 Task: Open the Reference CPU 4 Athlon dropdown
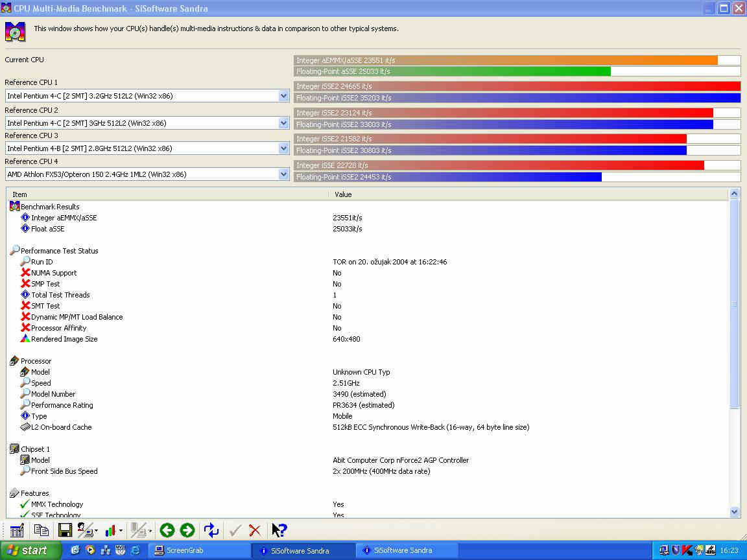[283, 174]
